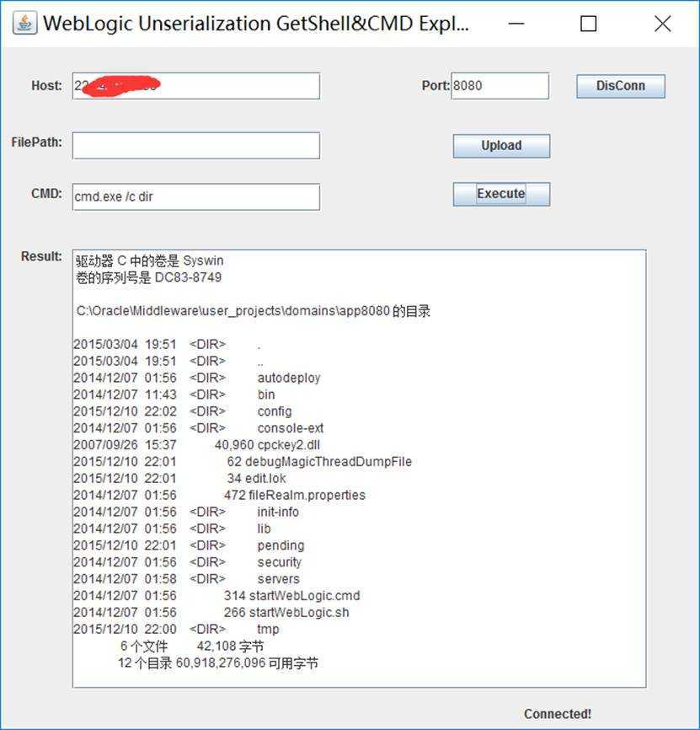Click the window title text

pos(256,24)
